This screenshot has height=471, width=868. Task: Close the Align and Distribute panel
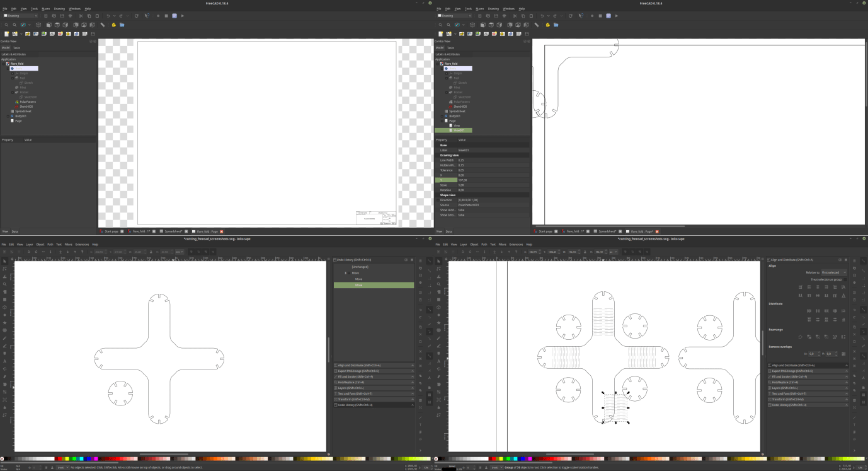(846, 260)
